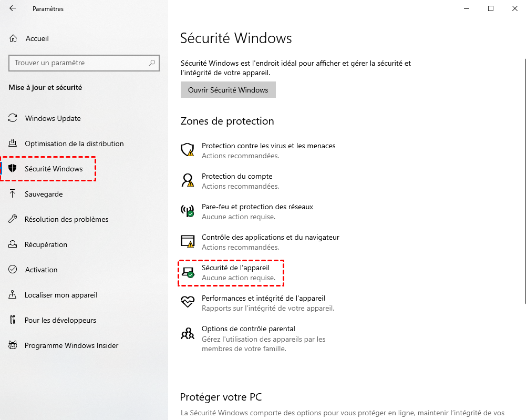Viewport: 527px width, 420px height.
Task: Select Optimisation de la distribution
Action: click(x=74, y=144)
